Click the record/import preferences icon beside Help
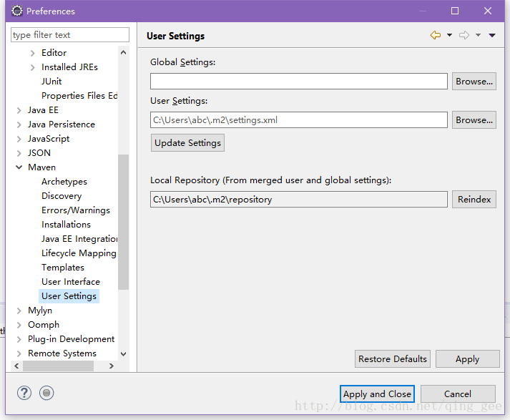The width and height of the screenshot is (510, 420). (46, 393)
